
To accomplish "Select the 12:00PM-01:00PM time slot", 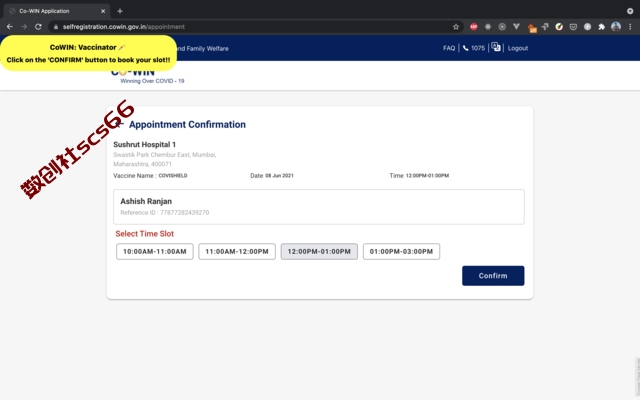I will click(x=319, y=251).
